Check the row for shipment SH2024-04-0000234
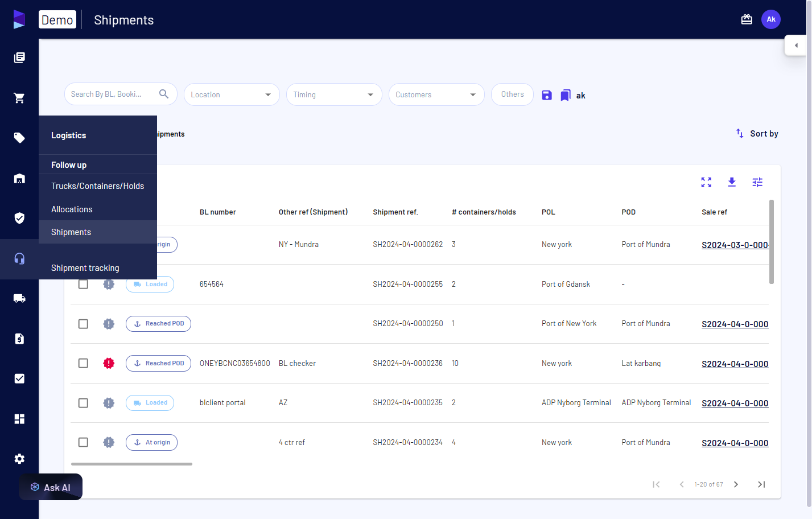812x519 pixels. click(x=83, y=442)
